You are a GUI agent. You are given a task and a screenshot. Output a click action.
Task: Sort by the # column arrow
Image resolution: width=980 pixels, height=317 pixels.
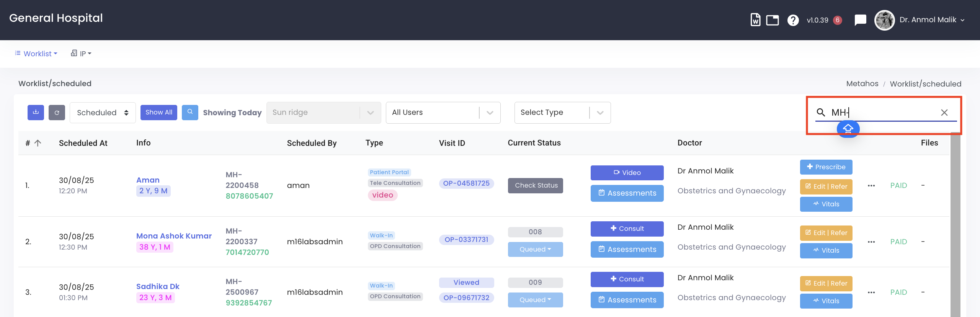click(x=38, y=143)
